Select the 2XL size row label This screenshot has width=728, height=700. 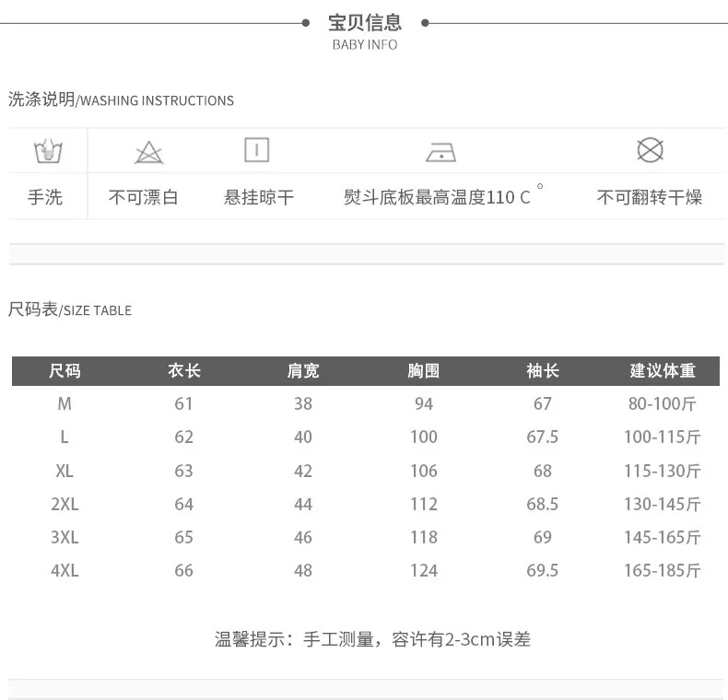click(65, 504)
